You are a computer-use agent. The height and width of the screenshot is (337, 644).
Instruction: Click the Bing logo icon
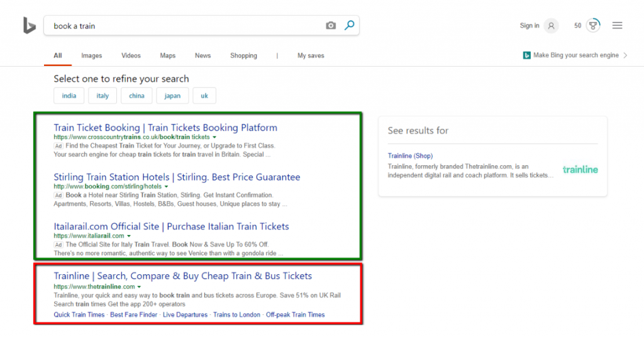[29, 25]
